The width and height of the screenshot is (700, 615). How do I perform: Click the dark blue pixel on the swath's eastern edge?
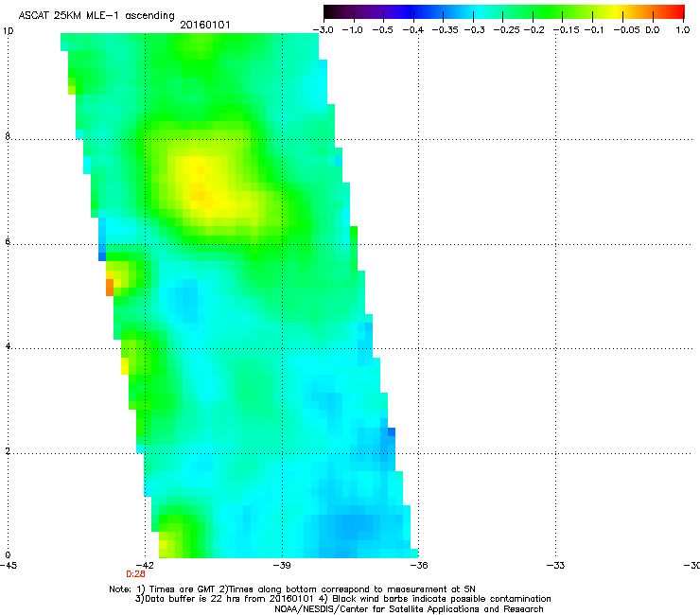point(392,431)
